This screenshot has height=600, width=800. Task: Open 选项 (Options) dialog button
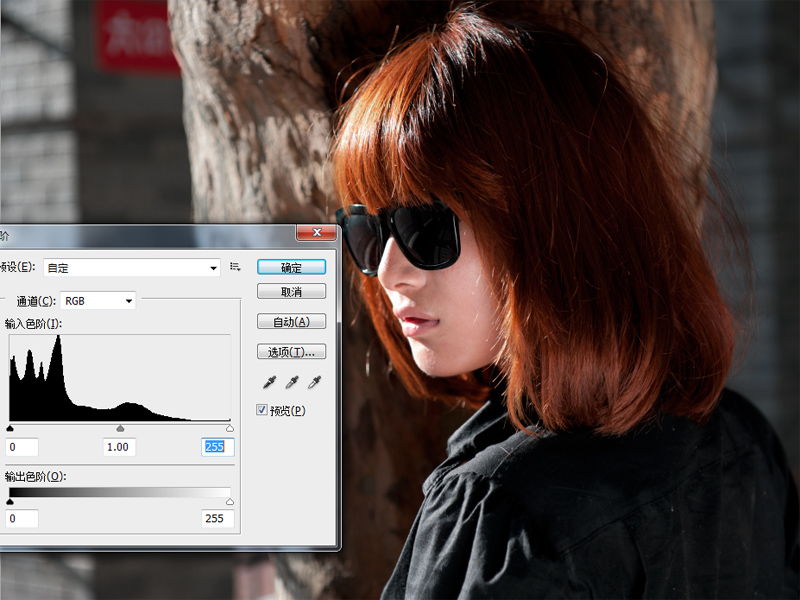click(x=291, y=352)
